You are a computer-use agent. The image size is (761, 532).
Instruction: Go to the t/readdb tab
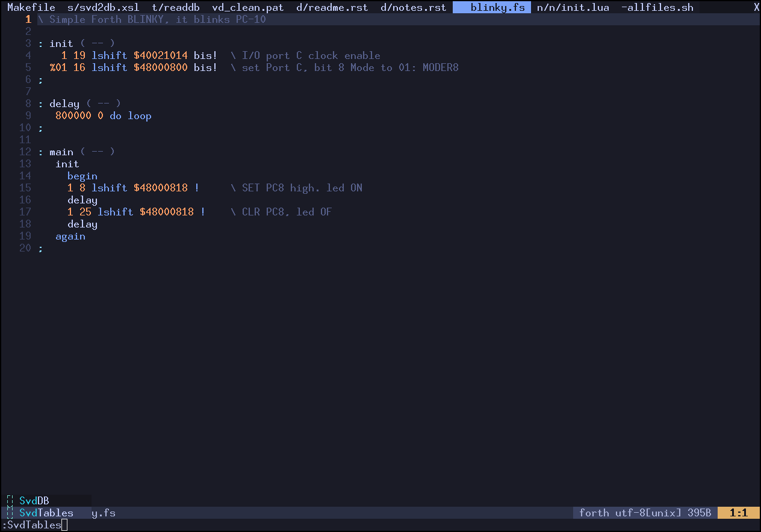coord(175,8)
